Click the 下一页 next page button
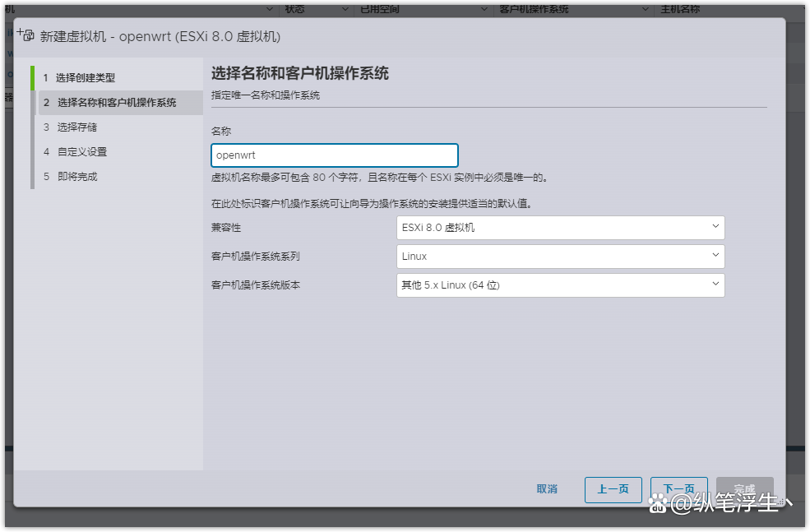810x532 pixels. tap(678, 489)
